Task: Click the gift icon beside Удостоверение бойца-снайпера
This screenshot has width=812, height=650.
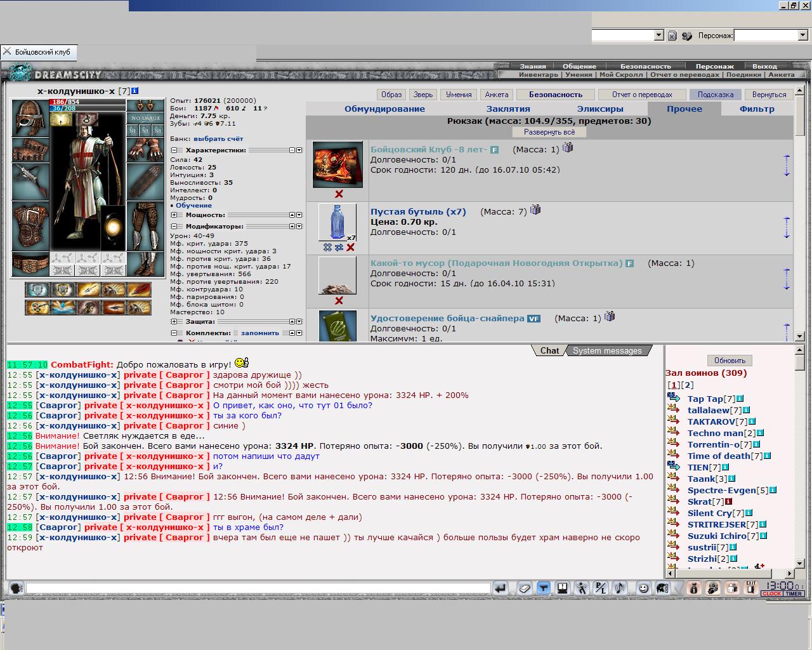Action: pyautogui.click(x=610, y=316)
